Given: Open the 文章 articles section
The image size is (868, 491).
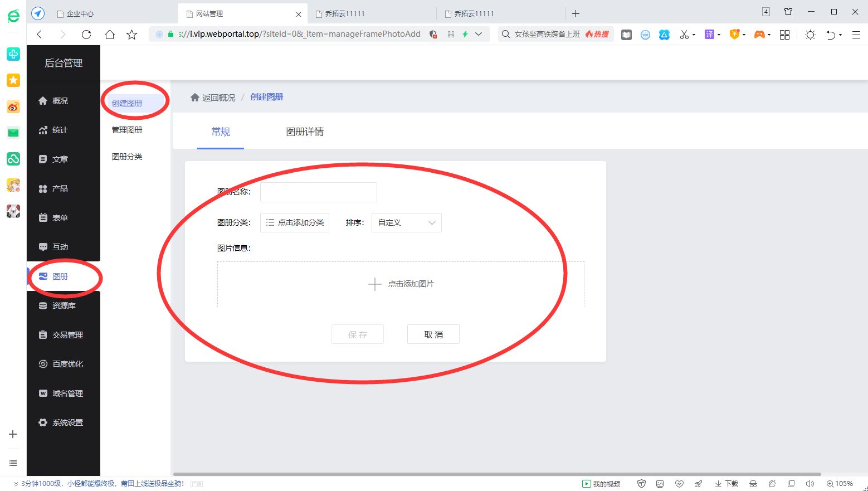Looking at the screenshot, I should [59, 159].
